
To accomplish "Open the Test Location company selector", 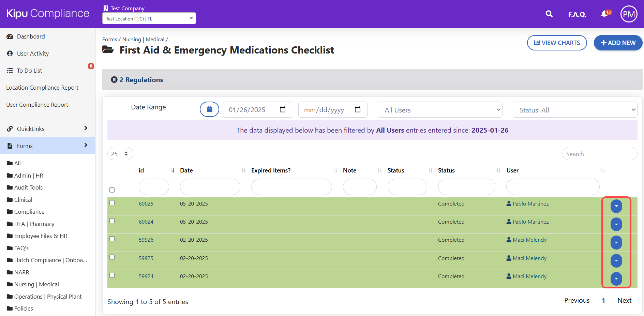I will [149, 18].
